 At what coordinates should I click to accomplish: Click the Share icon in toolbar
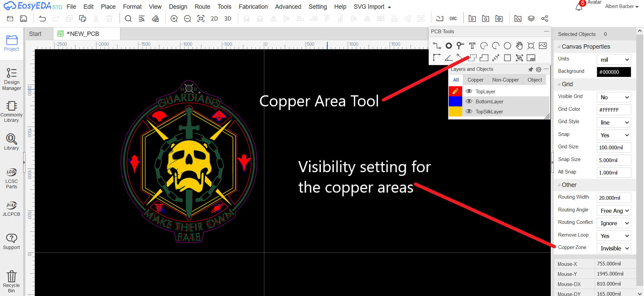click(545, 18)
